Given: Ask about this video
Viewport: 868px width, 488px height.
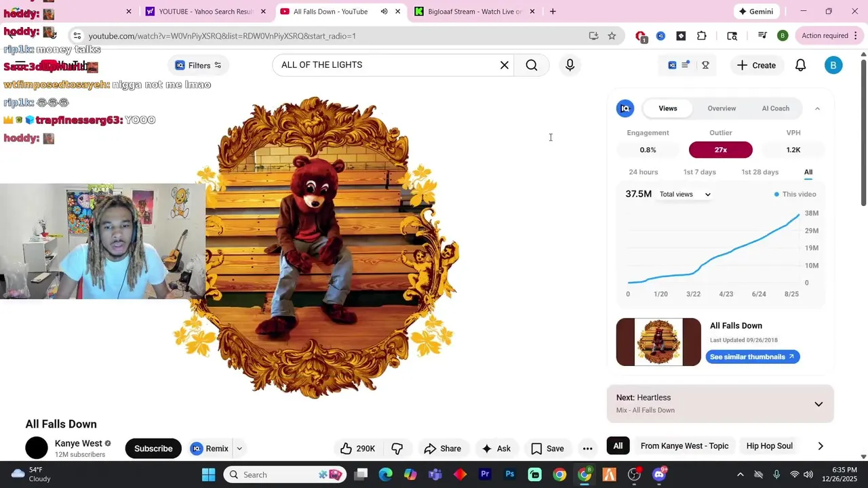Looking at the screenshot, I should pos(496,449).
